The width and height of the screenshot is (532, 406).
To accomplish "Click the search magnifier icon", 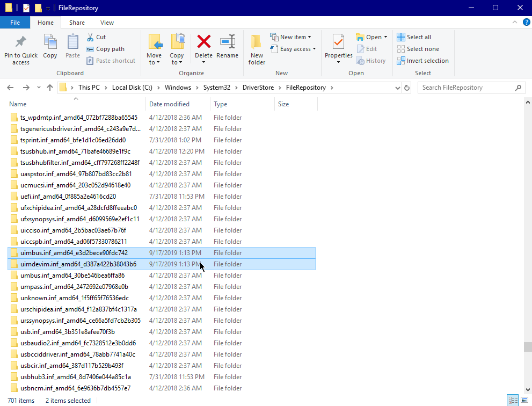I will (x=518, y=88).
